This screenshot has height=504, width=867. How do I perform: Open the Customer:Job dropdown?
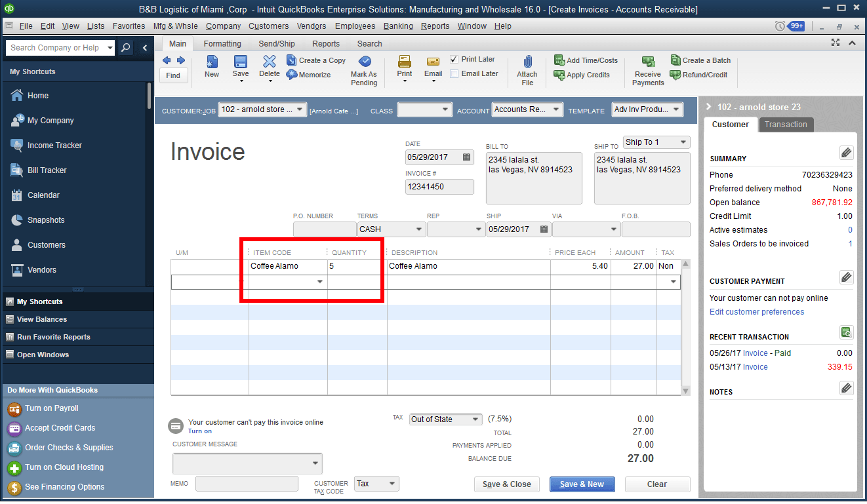pyautogui.click(x=300, y=109)
